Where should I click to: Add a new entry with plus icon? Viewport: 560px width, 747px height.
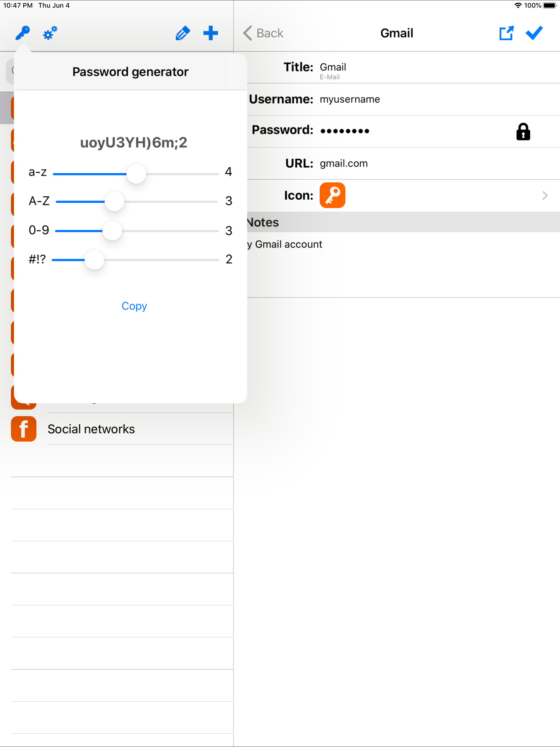(211, 33)
